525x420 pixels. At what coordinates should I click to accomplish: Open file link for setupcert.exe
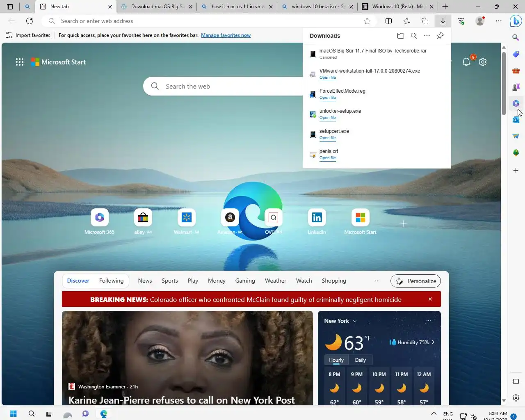coord(327,138)
